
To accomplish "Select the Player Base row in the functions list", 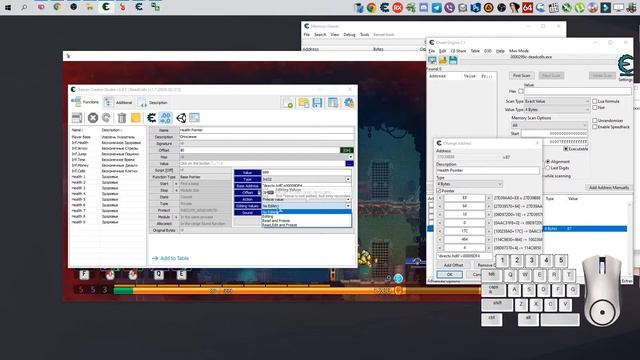I will coord(106,137).
